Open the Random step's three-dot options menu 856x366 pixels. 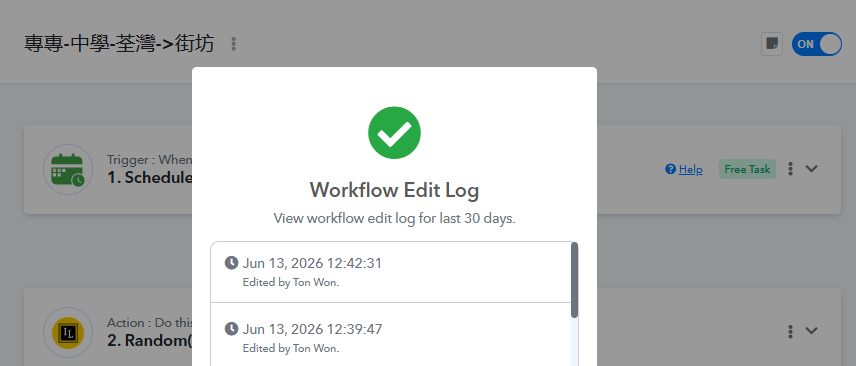pos(790,331)
